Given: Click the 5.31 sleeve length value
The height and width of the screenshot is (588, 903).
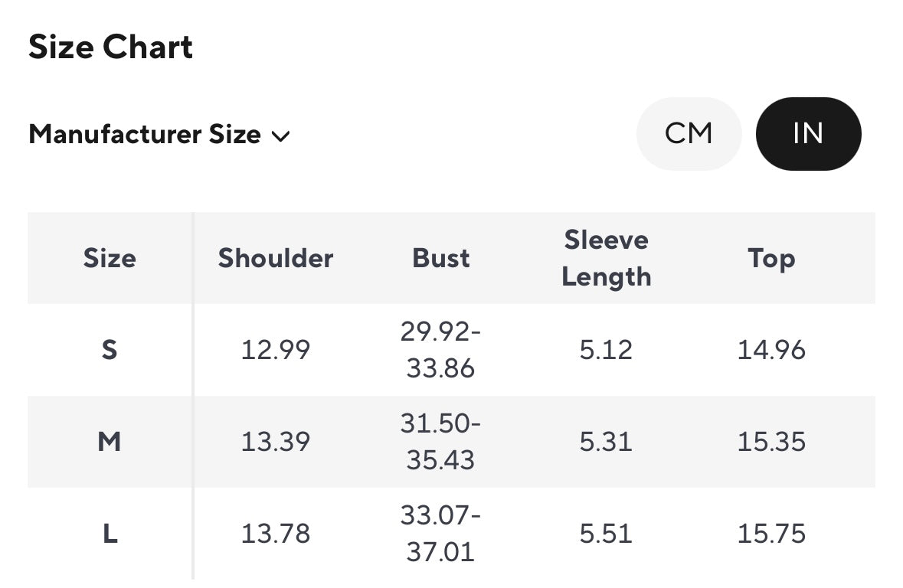Looking at the screenshot, I should click(606, 442).
